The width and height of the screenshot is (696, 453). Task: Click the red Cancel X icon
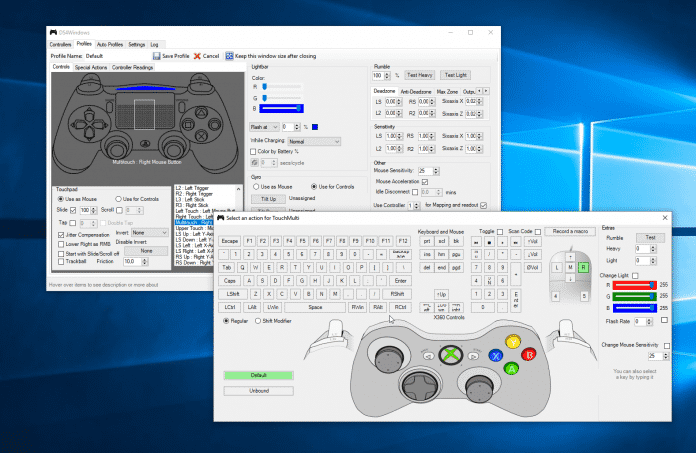tap(197, 56)
